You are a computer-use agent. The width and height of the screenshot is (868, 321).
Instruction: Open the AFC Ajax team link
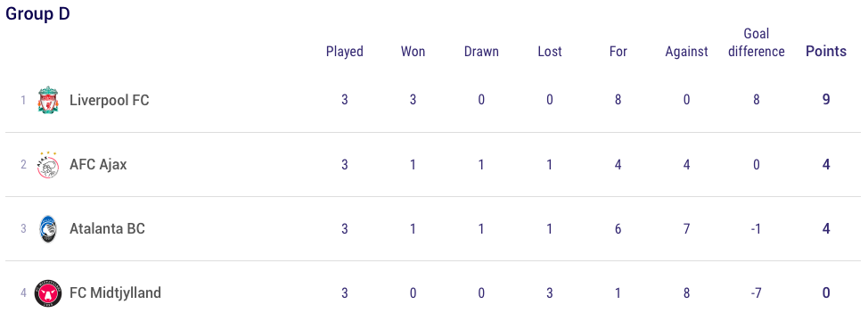point(98,164)
